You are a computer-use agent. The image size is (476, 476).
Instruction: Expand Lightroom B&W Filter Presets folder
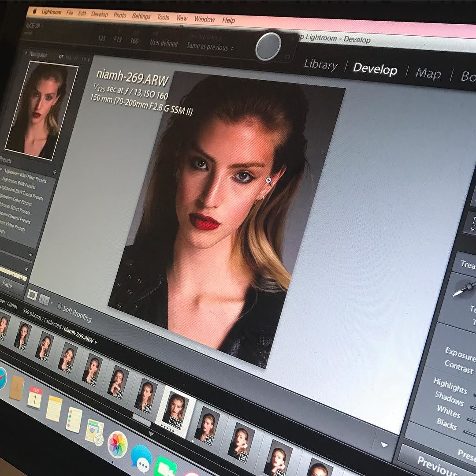tap(2, 169)
